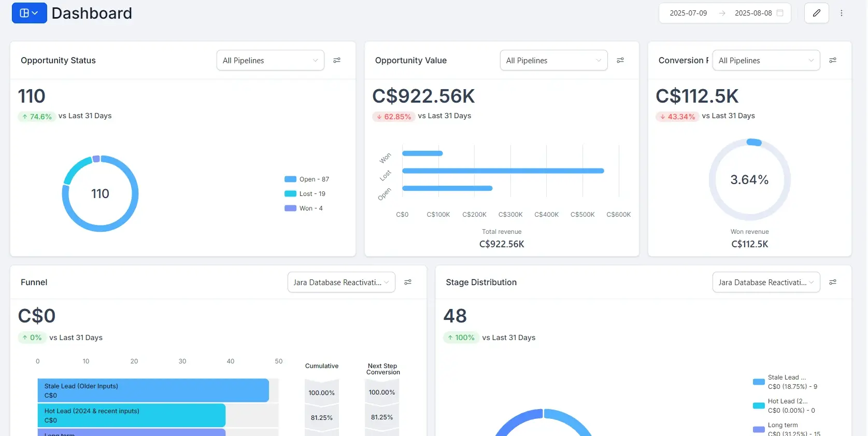
Task: Open Opportunity Value pipelines dropdown
Action: (x=554, y=60)
